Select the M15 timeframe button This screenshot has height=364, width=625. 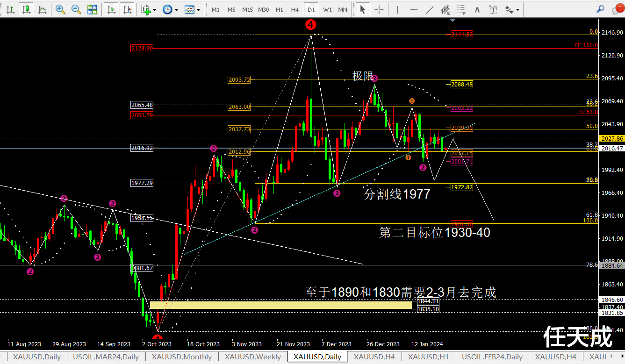(x=247, y=9)
